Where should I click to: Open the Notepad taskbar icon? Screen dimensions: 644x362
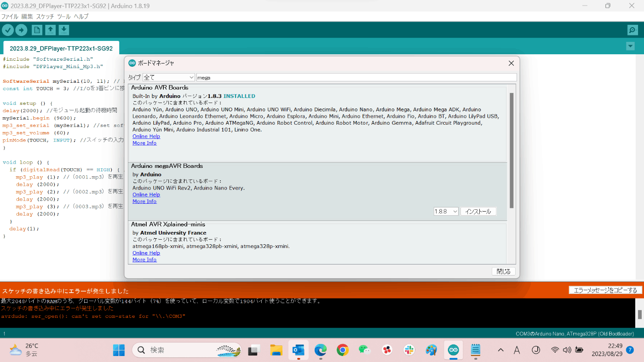(x=476, y=350)
